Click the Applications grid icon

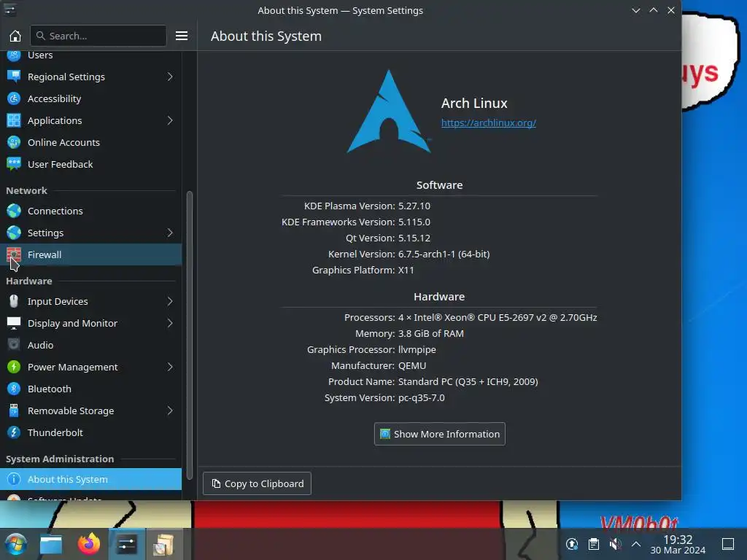tap(14, 120)
